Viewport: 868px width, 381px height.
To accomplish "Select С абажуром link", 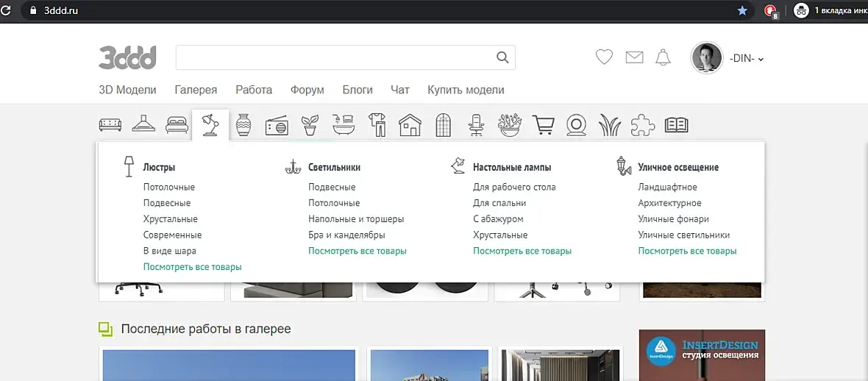I will (x=498, y=219).
